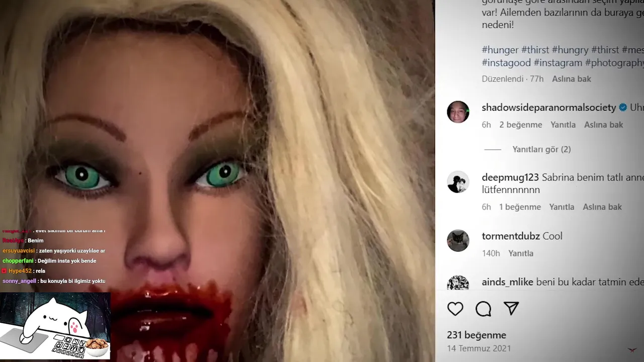Click the 14 Temmuz 2021 post date
Image resolution: width=644 pixels, height=362 pixels.
(x=479, y=348)
